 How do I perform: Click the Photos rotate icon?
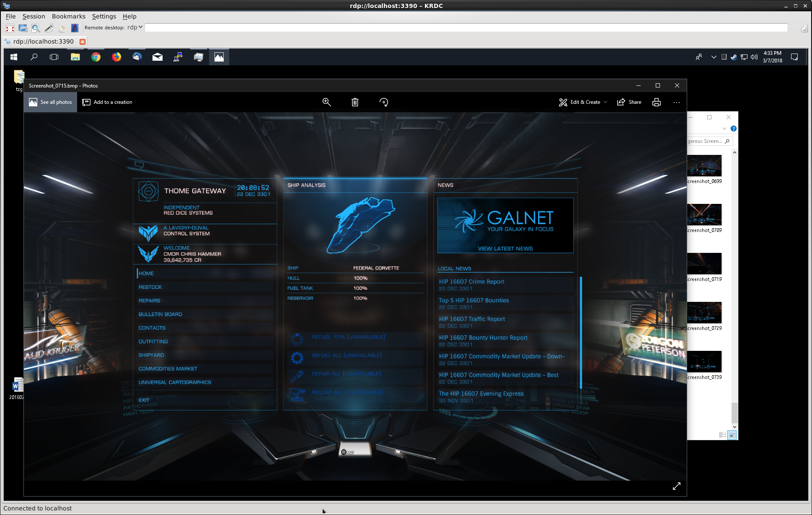click(x=384, y=102)
